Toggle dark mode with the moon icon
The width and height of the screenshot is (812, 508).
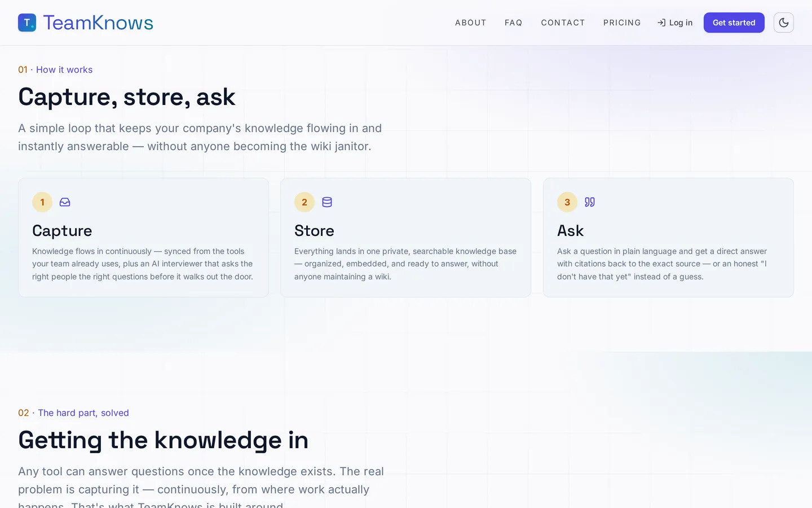784,23
